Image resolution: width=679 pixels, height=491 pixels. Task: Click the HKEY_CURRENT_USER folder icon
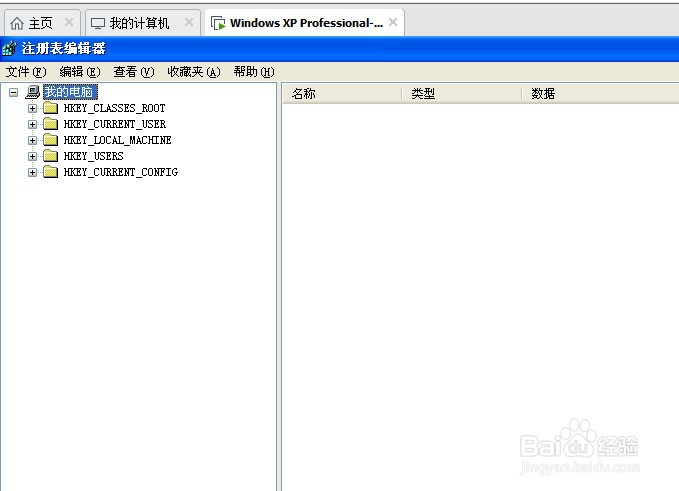click(x=51, y=124)
